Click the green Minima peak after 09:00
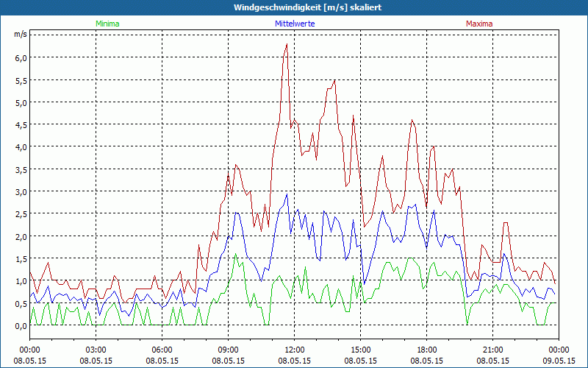Screen dimensions: 588x368 tap(235, 254)
